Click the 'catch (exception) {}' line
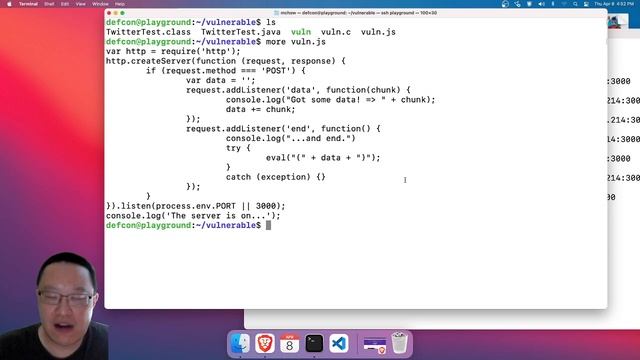Image resolution: width=640 pixels, height=360 pixels. click(x=276, y=177)
